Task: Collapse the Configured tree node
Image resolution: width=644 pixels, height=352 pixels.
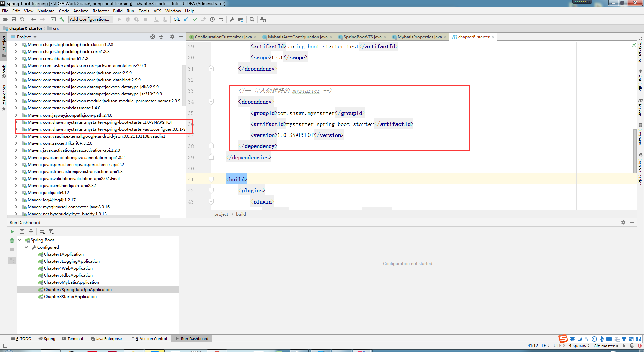Action: (26, 247)
